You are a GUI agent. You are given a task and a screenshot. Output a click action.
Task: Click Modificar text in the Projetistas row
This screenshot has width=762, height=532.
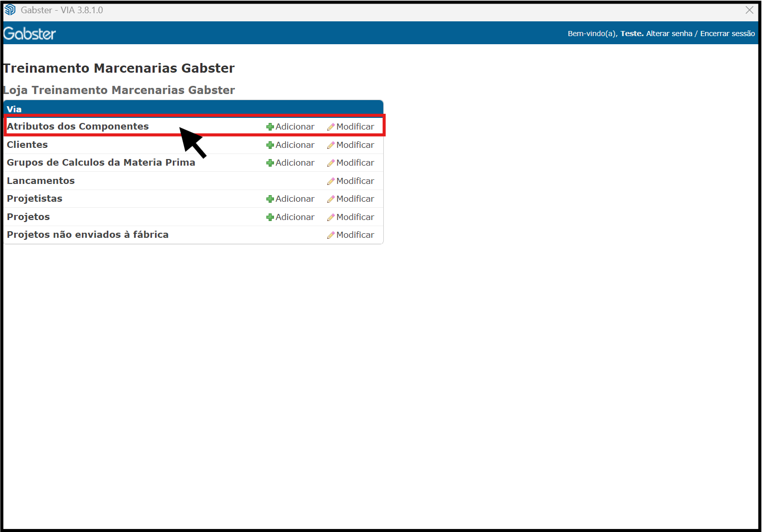[355, 199]
